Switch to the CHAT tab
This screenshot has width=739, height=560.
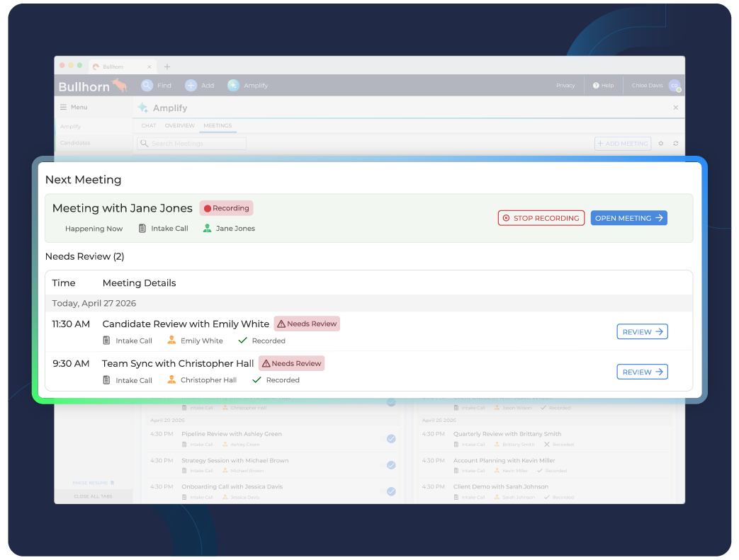(x=149, y=126)
